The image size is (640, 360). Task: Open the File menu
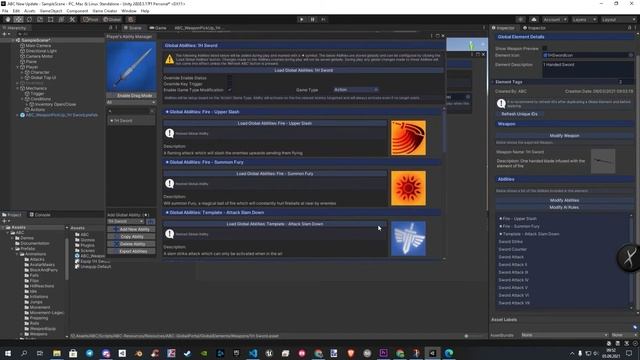pos(5,11)
